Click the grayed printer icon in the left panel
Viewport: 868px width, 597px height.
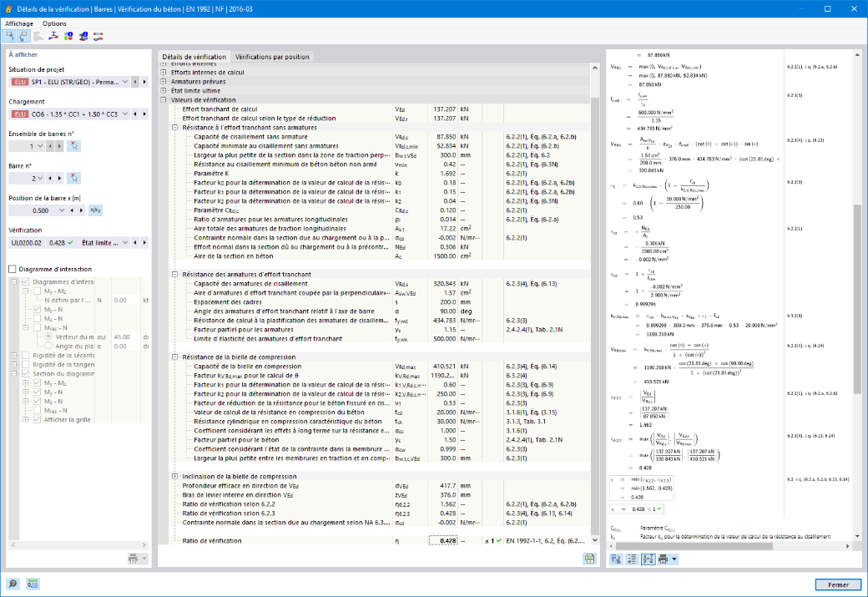point(133,559)
